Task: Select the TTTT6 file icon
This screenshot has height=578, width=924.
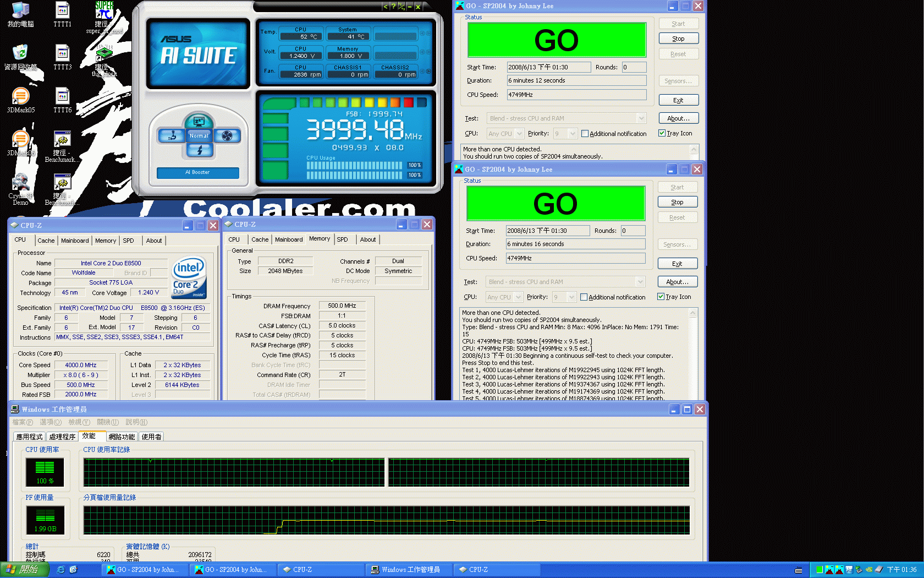Action: (x=62, y=100)
